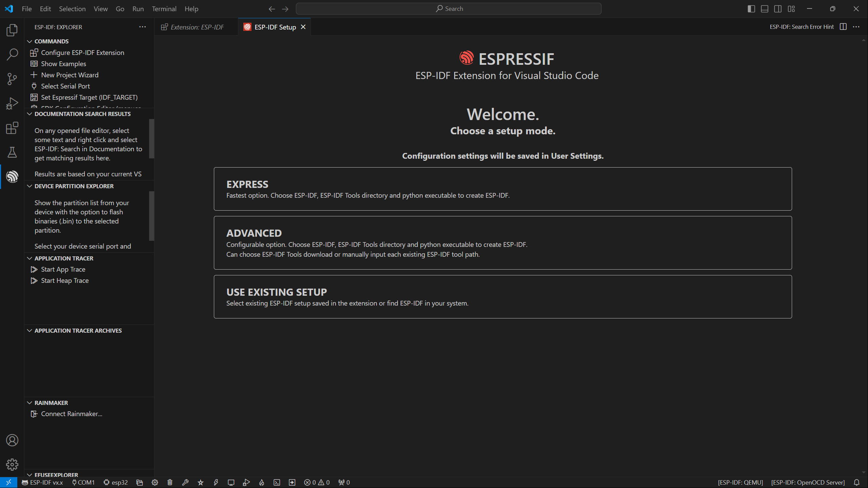The image size is (868, 488).
Task: Open Customize Layout button
Action: (791, 9)
